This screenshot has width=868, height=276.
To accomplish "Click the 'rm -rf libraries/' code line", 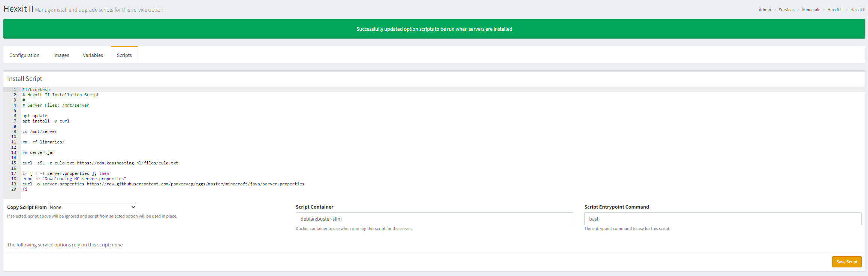I will click(43, 142).
